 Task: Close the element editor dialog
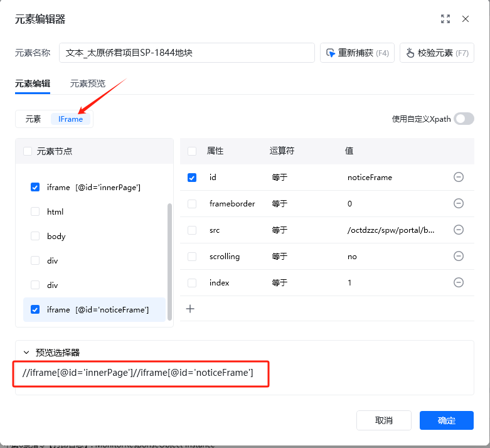tap(466, 19)
